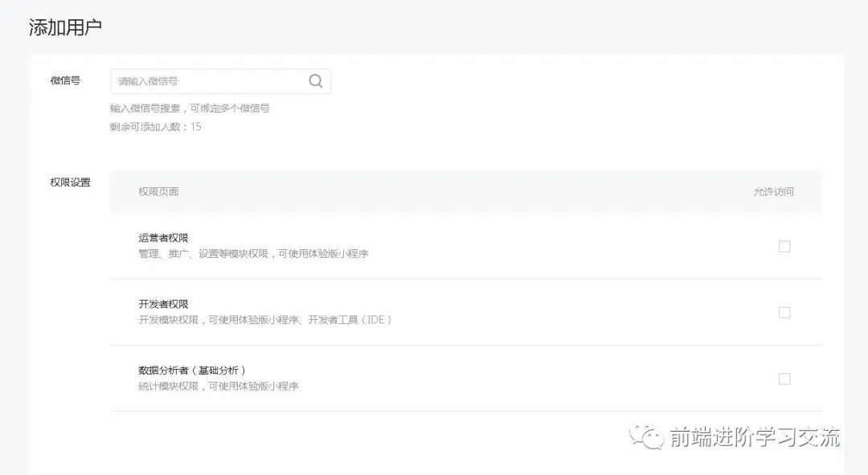Select the 权限设置 section label

pos(70,182)
